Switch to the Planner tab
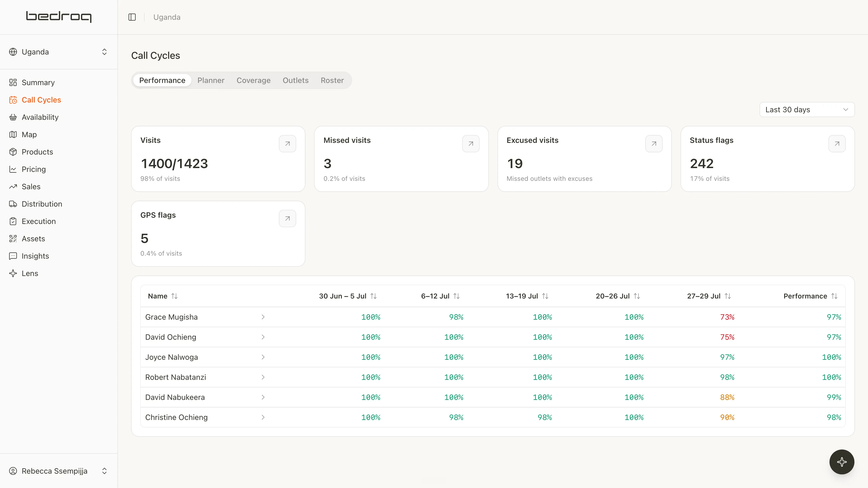This screenshot has width=868, height=488. pos(211,81)
